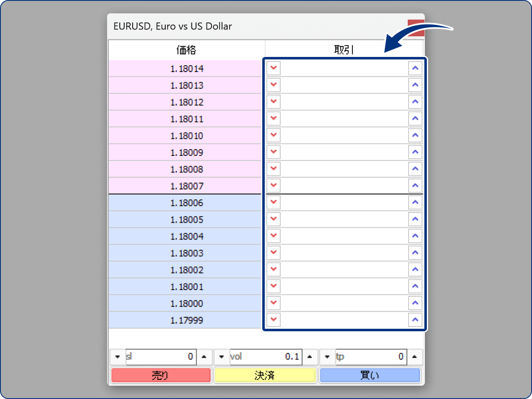
Task: Click blue up arrow beside price 1.18012
Action: pos(415,102)
